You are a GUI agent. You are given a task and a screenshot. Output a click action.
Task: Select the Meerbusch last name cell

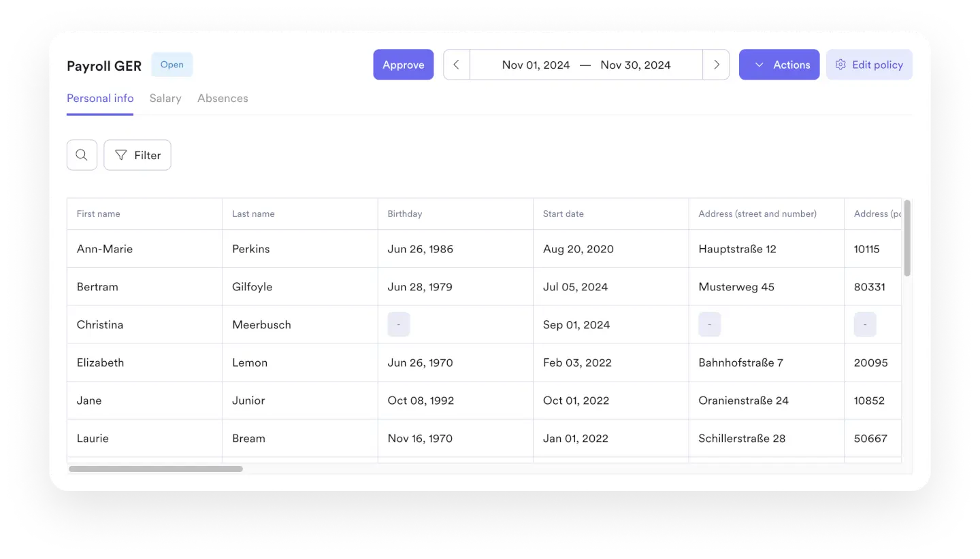click(x=300, y=324)
